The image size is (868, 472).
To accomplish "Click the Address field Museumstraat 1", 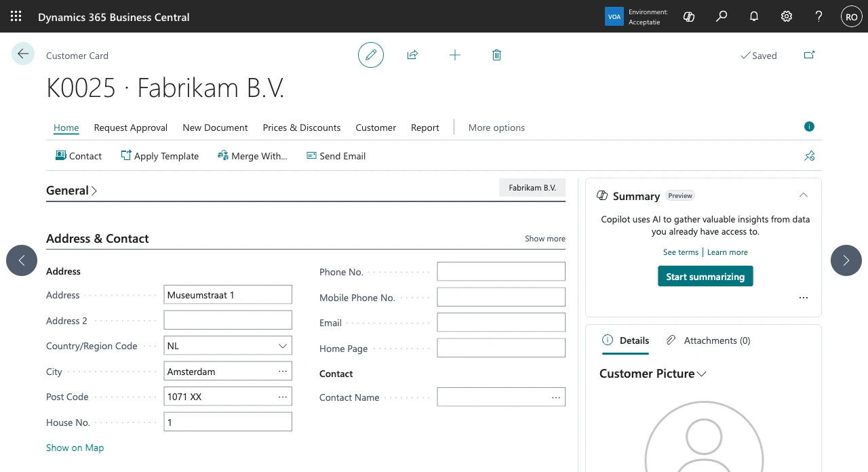I will 228,295.
